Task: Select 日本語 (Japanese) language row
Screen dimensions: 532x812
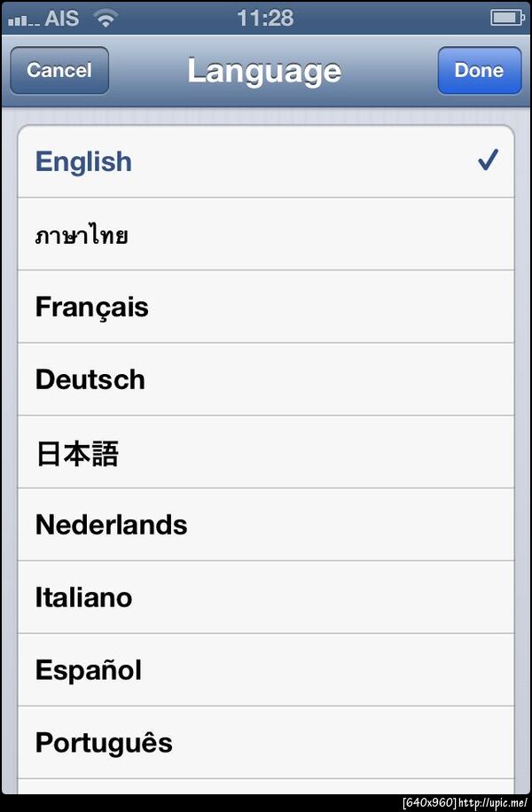Action: [x=77, y=453]
